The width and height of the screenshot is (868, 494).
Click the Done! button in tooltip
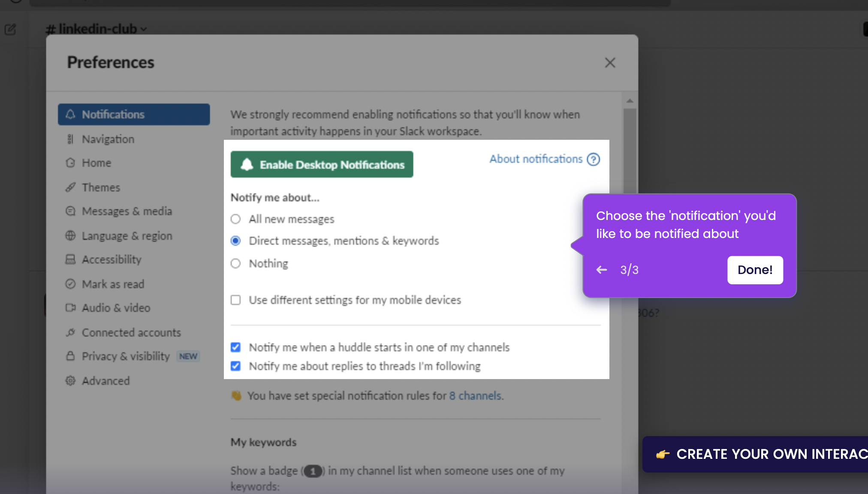tap(755, 270)
